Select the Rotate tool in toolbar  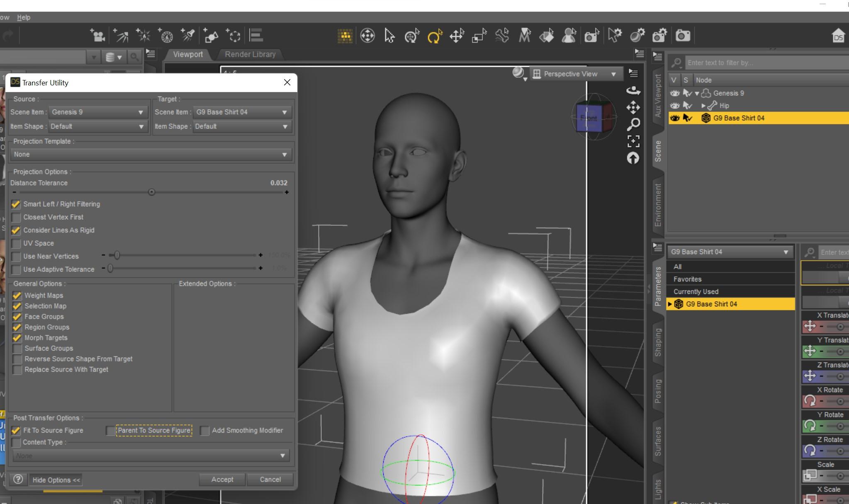point(434,36)
